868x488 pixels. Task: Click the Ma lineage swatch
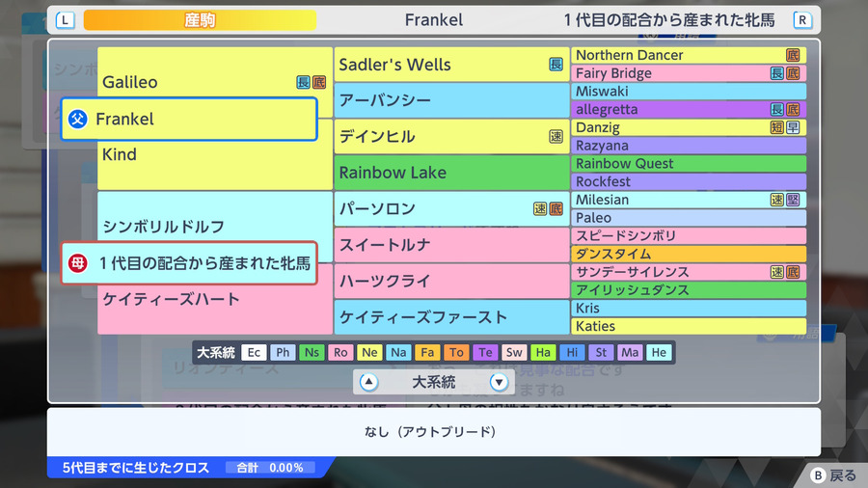click(630, 352)
